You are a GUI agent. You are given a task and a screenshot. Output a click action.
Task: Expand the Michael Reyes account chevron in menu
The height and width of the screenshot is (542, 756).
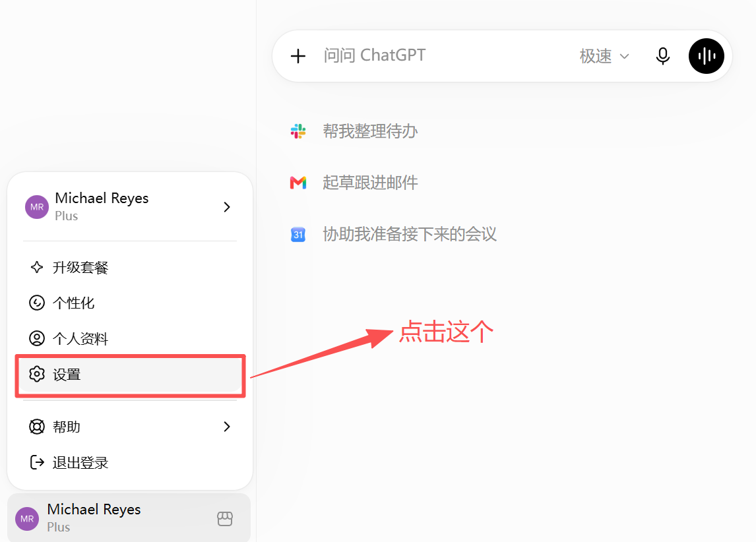[227, 207]
